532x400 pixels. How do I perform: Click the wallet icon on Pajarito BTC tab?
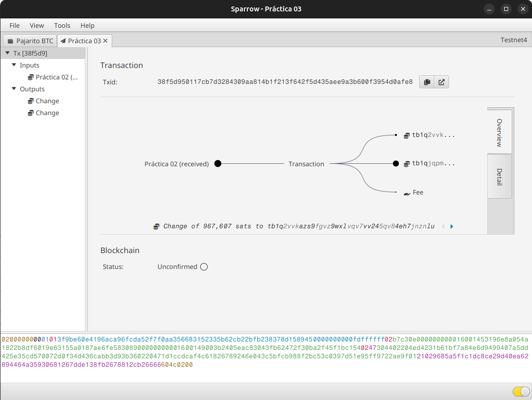click(x=10, y=41)
